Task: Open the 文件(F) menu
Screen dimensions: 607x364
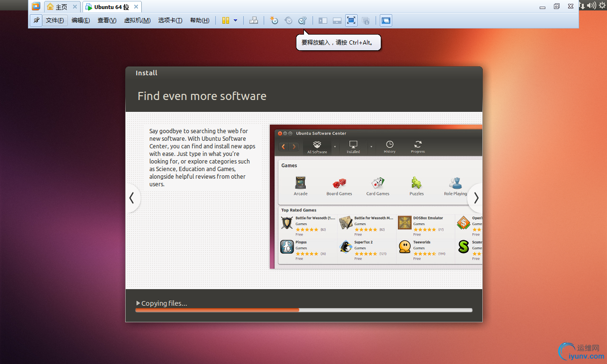Action: tap(55, 20)
